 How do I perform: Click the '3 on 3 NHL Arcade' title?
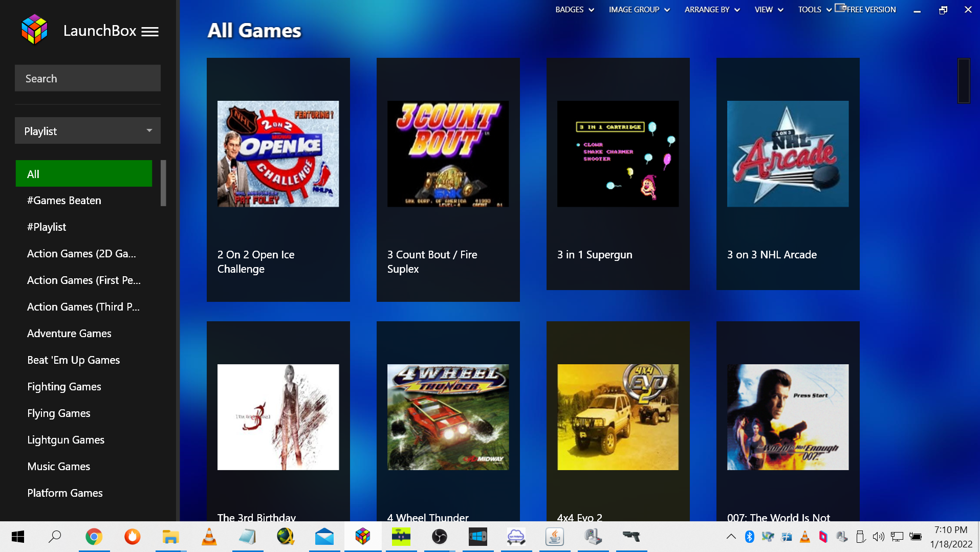click(772, 255)
